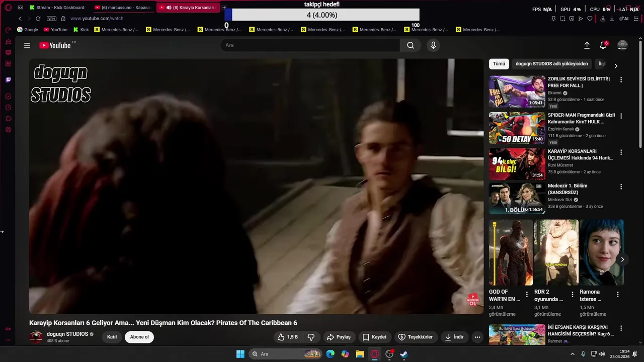Start voice search with the microphone icon
Viewport: 644px width, 362px height.
point(433,45)
